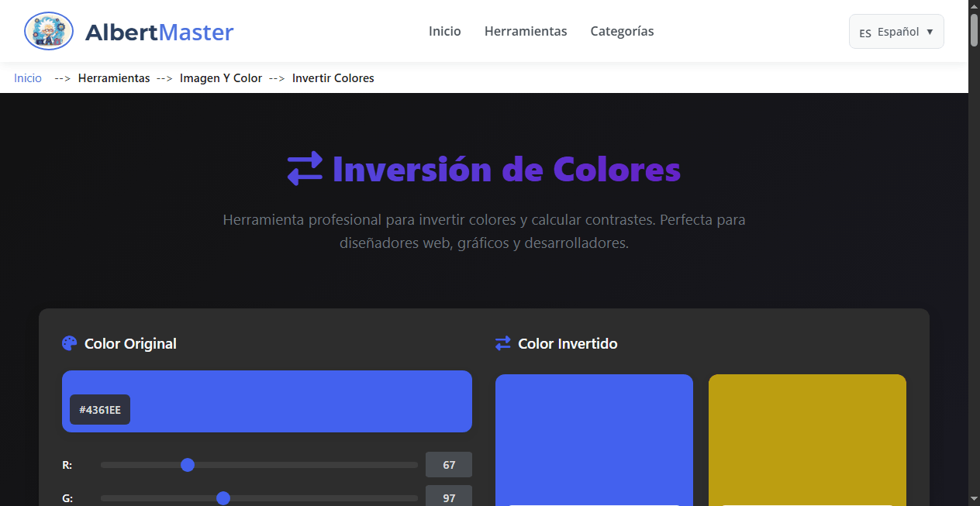Click the Invertir Colores breadcrumb entry

333,77
